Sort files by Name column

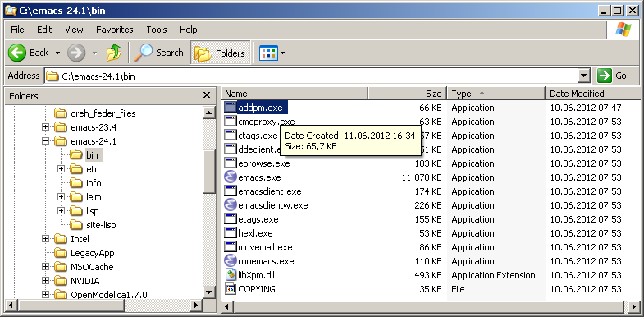click(x=295, y=94)
